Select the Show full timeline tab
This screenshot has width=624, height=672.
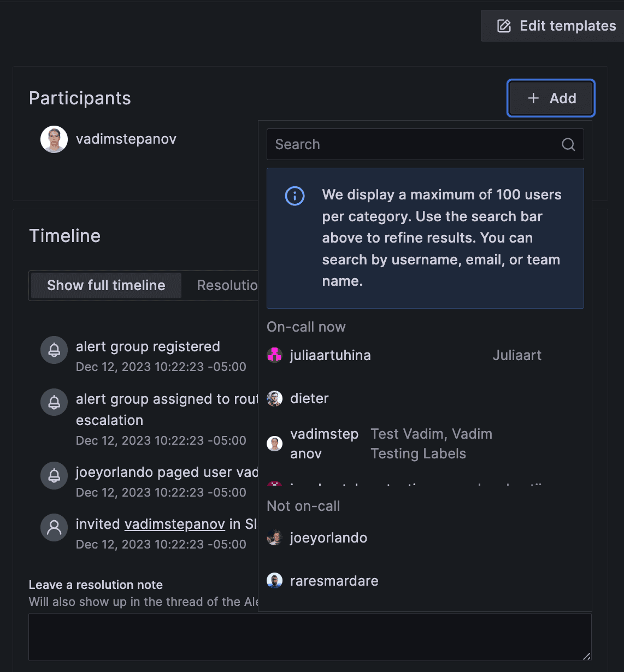[106, 285]
